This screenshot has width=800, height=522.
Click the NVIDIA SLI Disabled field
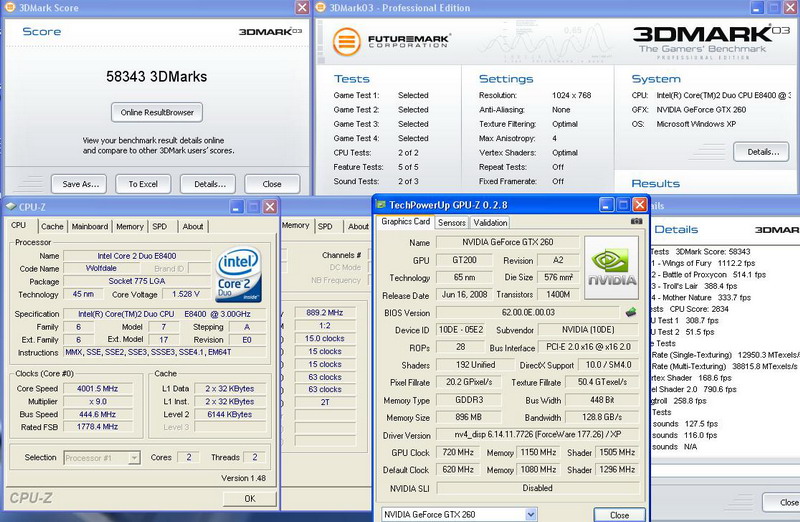coord(537,488)
